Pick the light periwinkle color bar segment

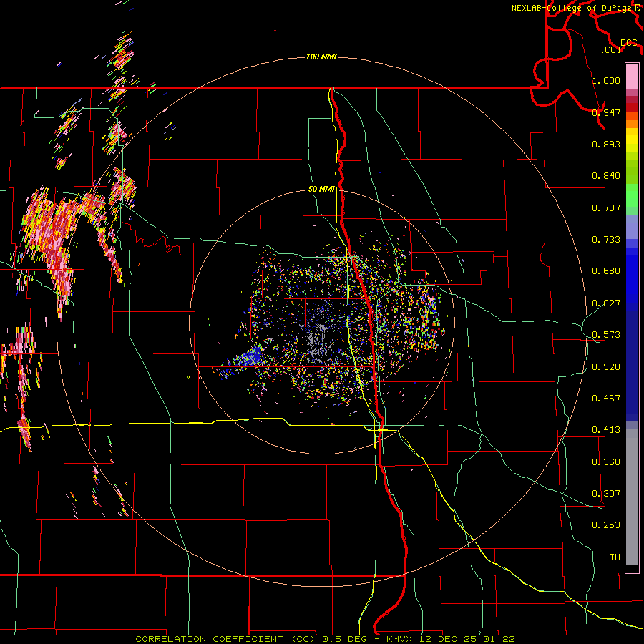632,227
